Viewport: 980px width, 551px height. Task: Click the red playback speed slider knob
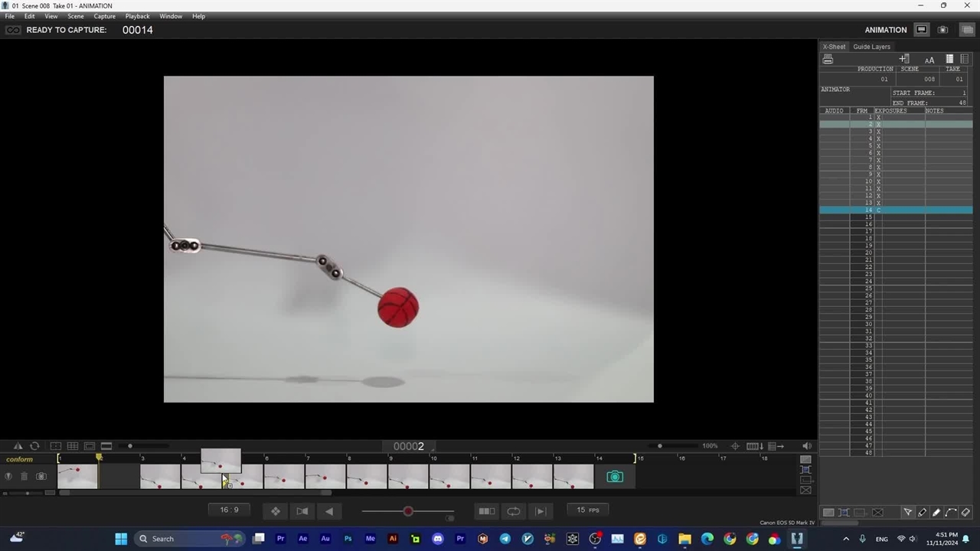pyautogui.click(x=408, y=511)
